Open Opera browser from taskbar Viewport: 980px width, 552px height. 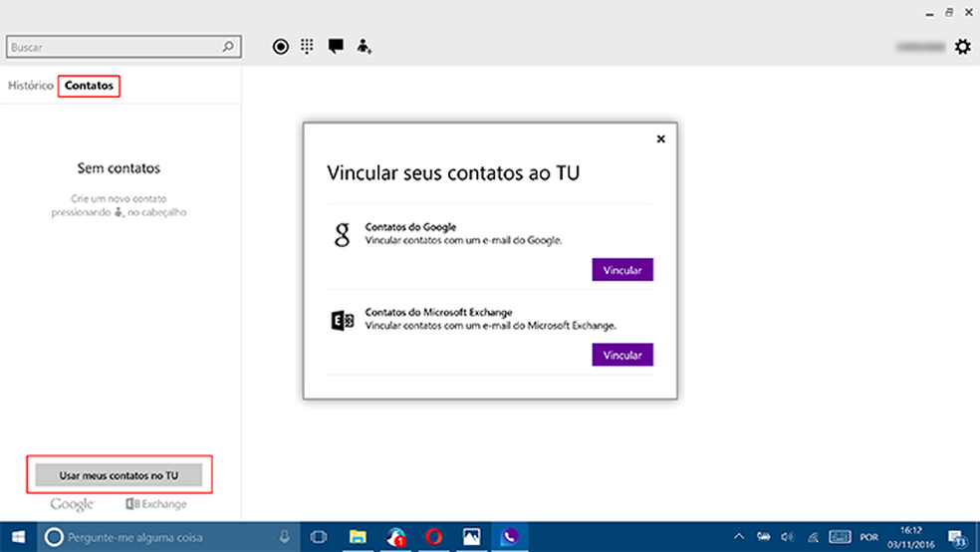click(x=434, y=537)
